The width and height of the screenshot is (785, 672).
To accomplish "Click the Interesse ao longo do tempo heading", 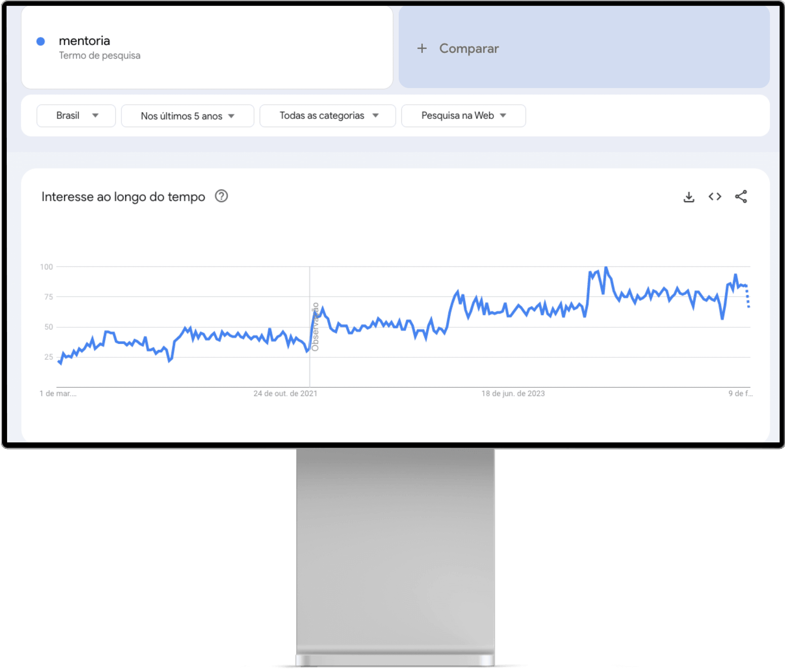I will tap(123, 197).
